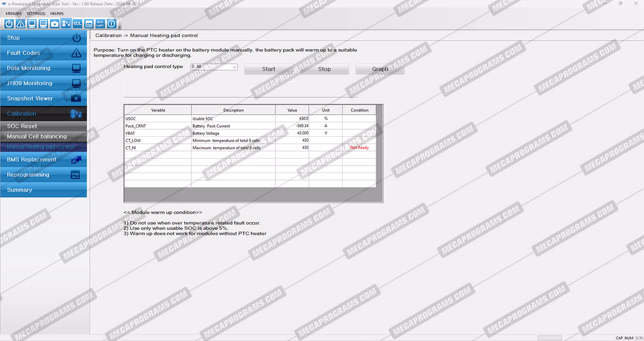The width and height of the screenshot is (644, 341).
Task: Open Manual Cell balancing in sidebar
Action: click(37, 137)
